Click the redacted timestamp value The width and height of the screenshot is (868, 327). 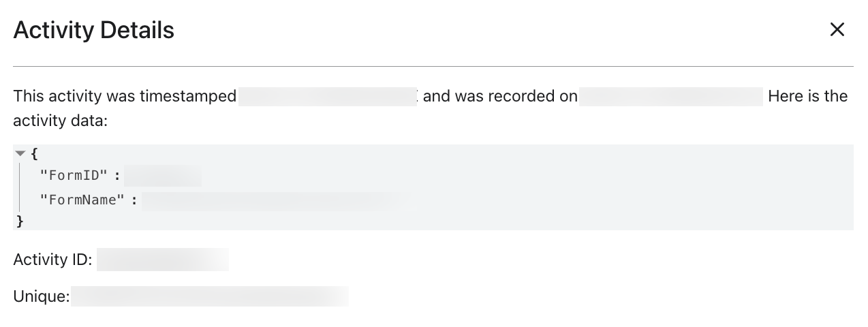(327, 97)
